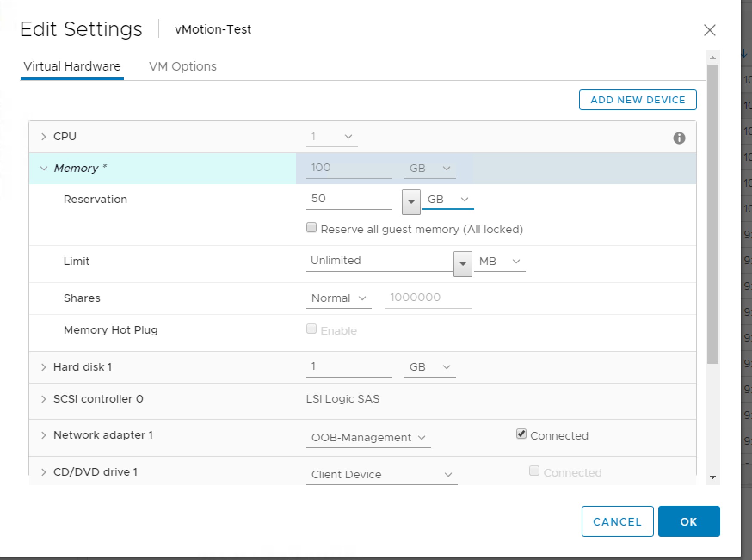This screenshot has width=752, height=560.
Task: Select the Virtual Hardware tab
Action: coord(72,66)
